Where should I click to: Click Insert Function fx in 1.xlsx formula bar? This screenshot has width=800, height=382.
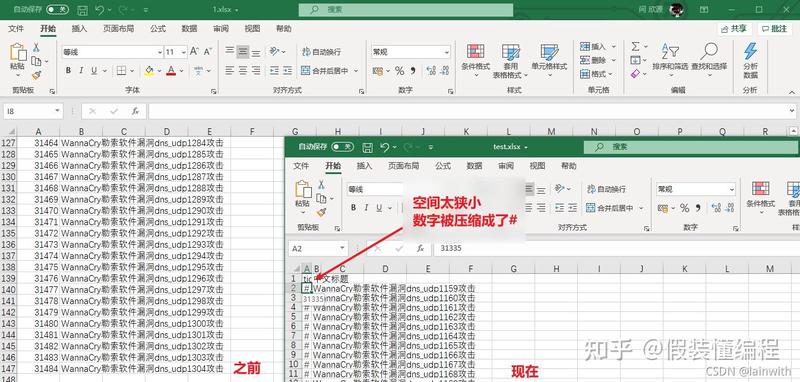tap(135, 111)
